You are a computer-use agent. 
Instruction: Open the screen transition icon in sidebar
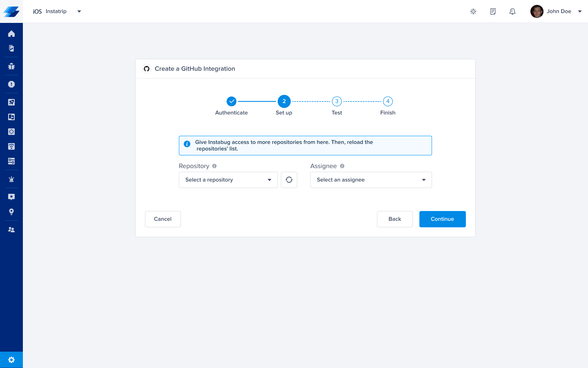point(11,117)
